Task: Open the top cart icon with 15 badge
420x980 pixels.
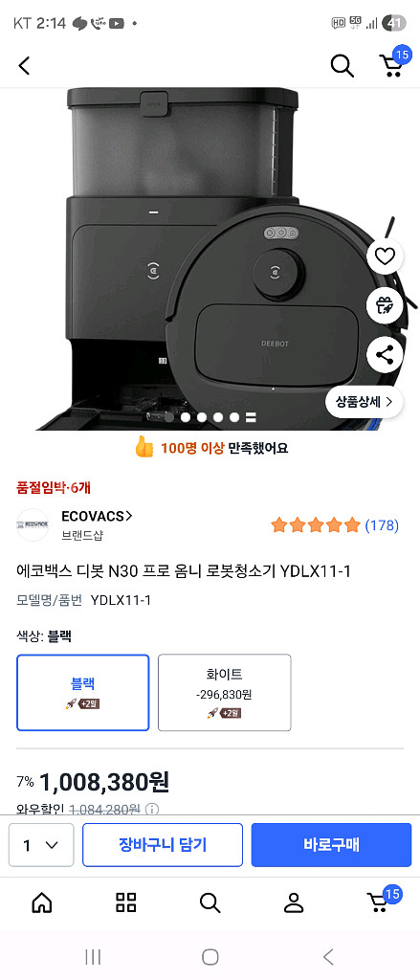Action: pos(392,63)
